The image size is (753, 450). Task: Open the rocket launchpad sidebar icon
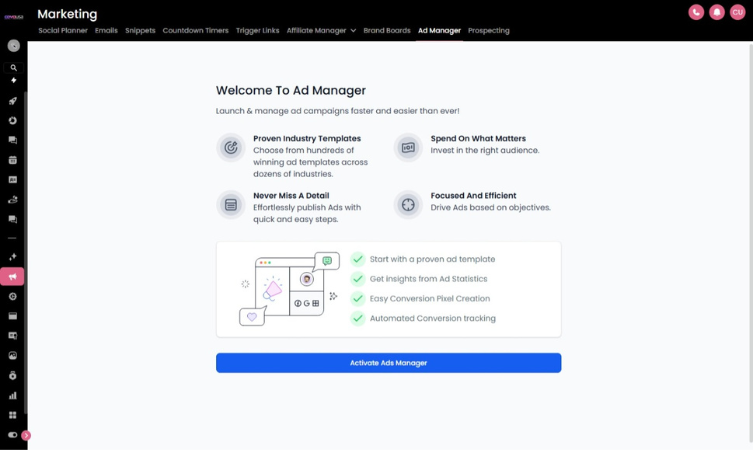click(x=13, y=101)
